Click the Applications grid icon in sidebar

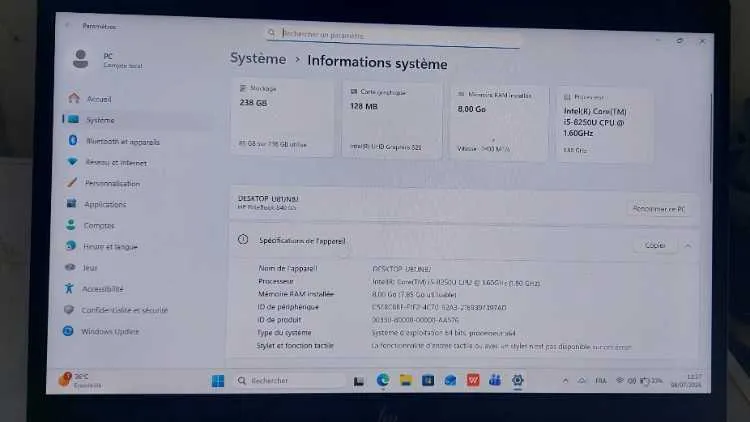pos(71,203)
